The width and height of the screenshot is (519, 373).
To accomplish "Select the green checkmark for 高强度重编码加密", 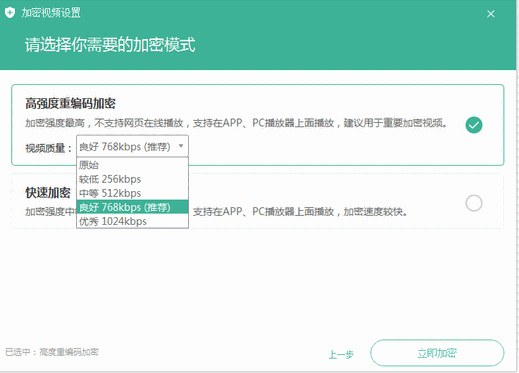I will point(474,125).
